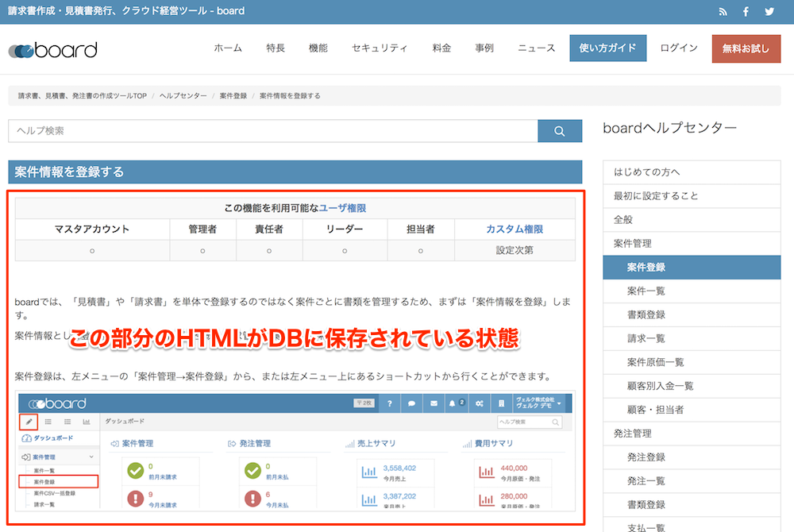Select 全般 in sidebar

[x=692, y=220]
